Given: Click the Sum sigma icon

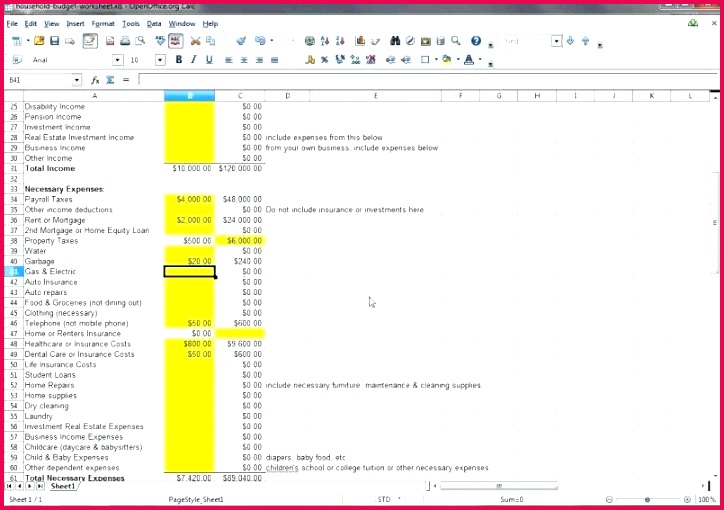Looking at the screenshot, I should tap(110, 80).
